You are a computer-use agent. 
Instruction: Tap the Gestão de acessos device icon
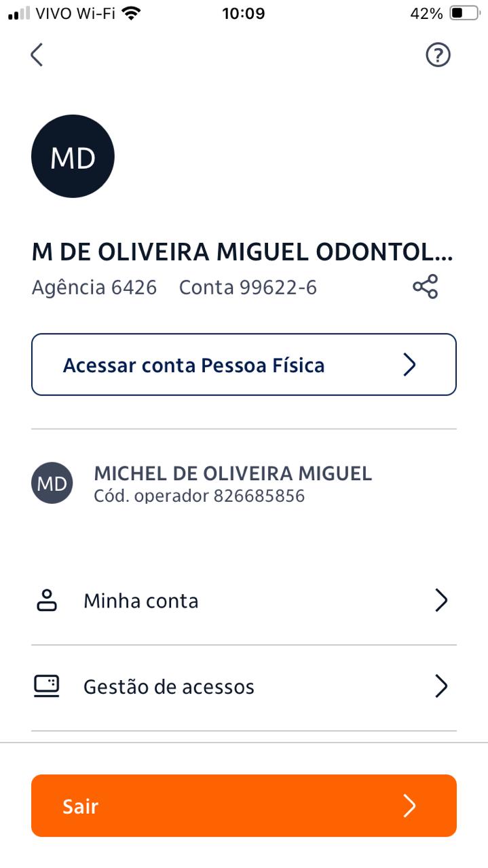click(x=47, y=686)
